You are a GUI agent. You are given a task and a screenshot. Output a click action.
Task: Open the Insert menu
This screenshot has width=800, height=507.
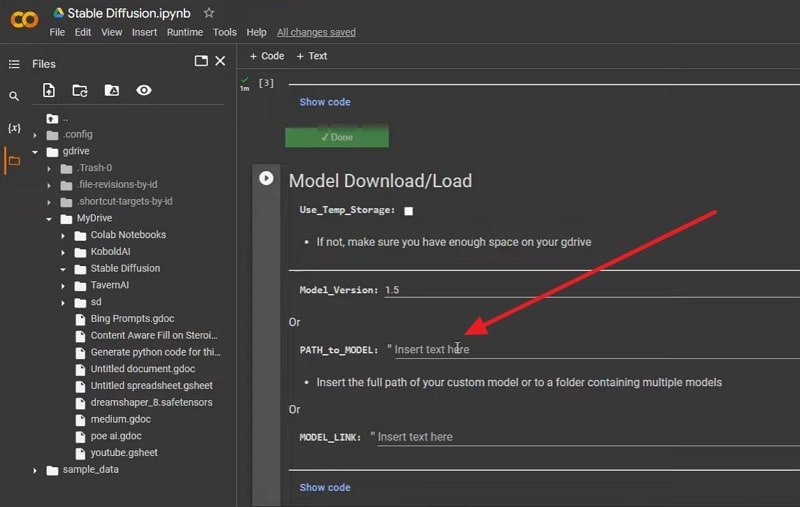[144, 32]
